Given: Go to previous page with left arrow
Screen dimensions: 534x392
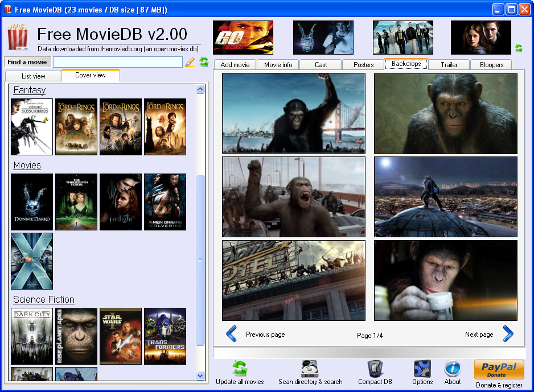Looking at the screenshot, I should [232, 334].
